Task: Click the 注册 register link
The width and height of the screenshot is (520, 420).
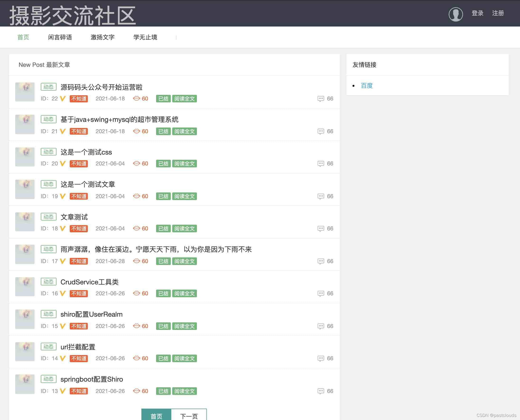Action: tap(498, 13)
